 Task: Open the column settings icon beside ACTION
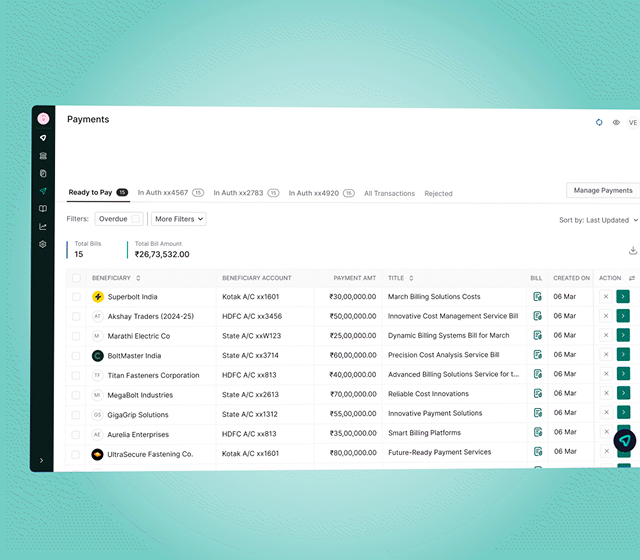[632, 278]
